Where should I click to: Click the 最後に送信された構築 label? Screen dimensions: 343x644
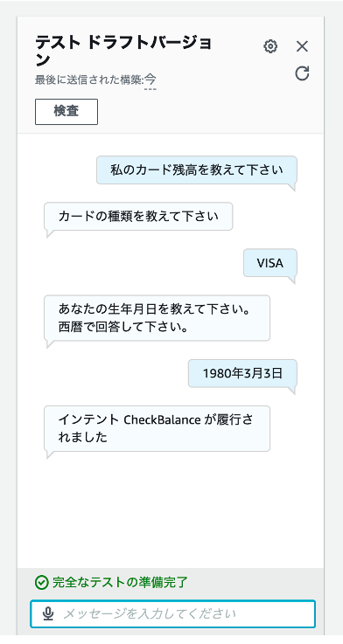click(x=88, y=80)
